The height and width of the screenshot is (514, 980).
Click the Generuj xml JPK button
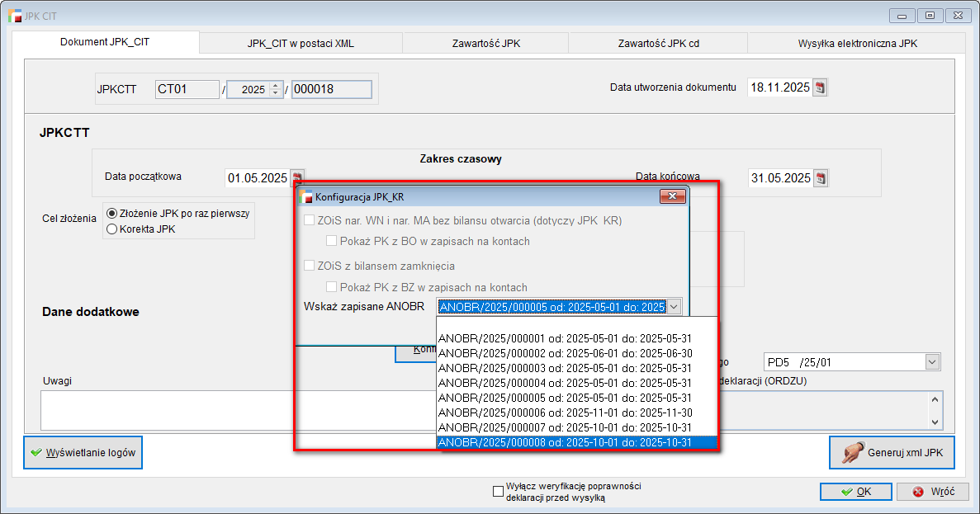[x=891, y=452]
